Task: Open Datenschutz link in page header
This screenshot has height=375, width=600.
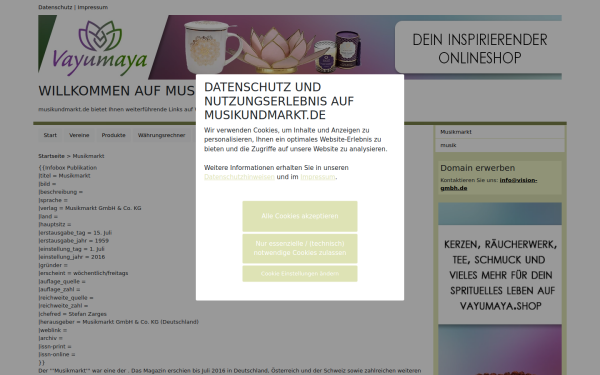Action: pos(55,7)
